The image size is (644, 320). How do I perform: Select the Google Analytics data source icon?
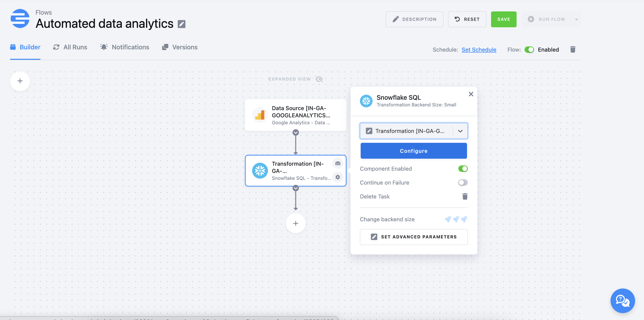coord(260,115)
